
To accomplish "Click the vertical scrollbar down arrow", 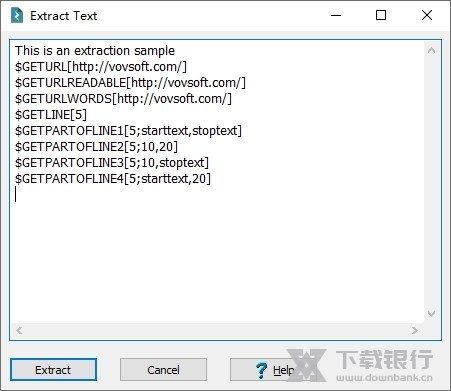I will pos(431,314).
